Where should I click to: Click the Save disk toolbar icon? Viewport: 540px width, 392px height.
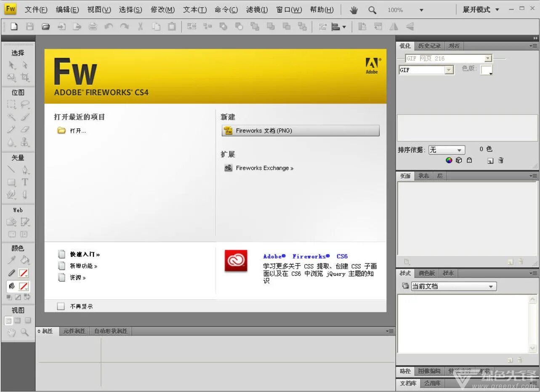[29, 27]
